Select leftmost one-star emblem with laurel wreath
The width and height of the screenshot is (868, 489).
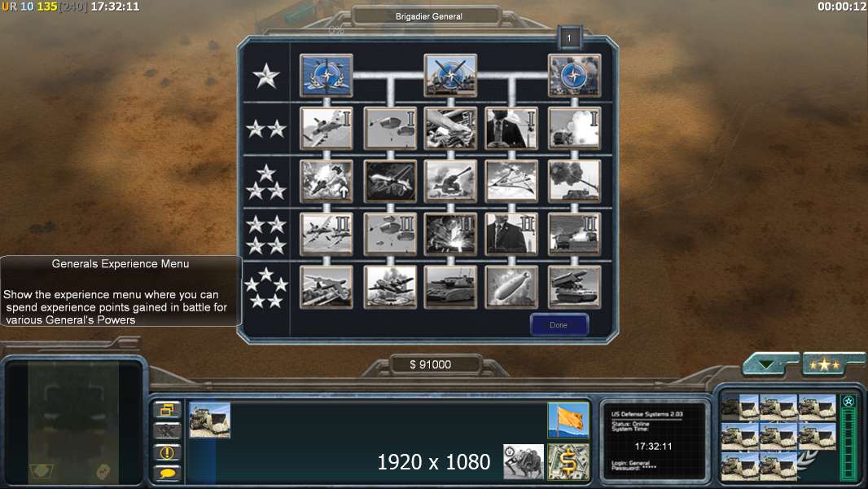click(326, 75)
